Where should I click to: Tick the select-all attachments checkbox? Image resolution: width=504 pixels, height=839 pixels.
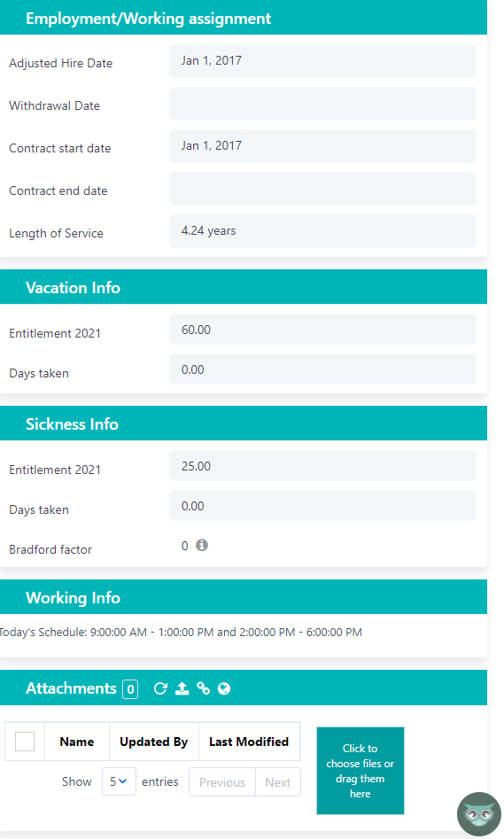tap(25, 742)
